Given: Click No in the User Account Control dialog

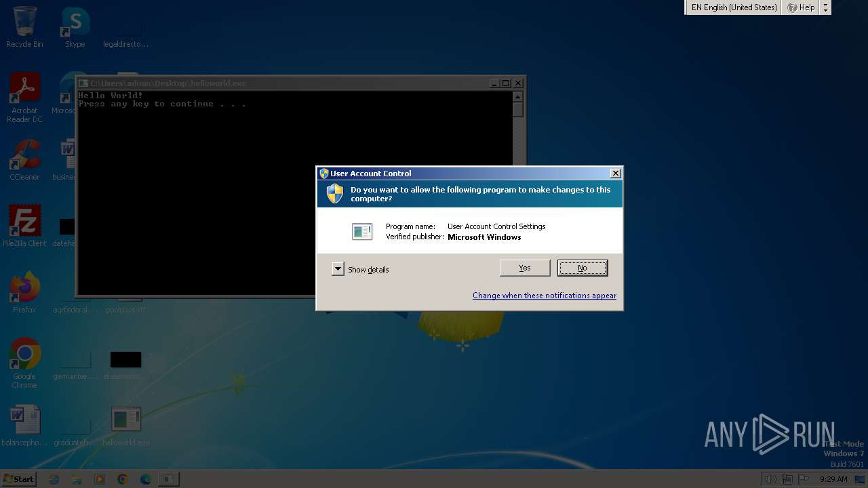Looking at the screenshot, I should 583,268.
